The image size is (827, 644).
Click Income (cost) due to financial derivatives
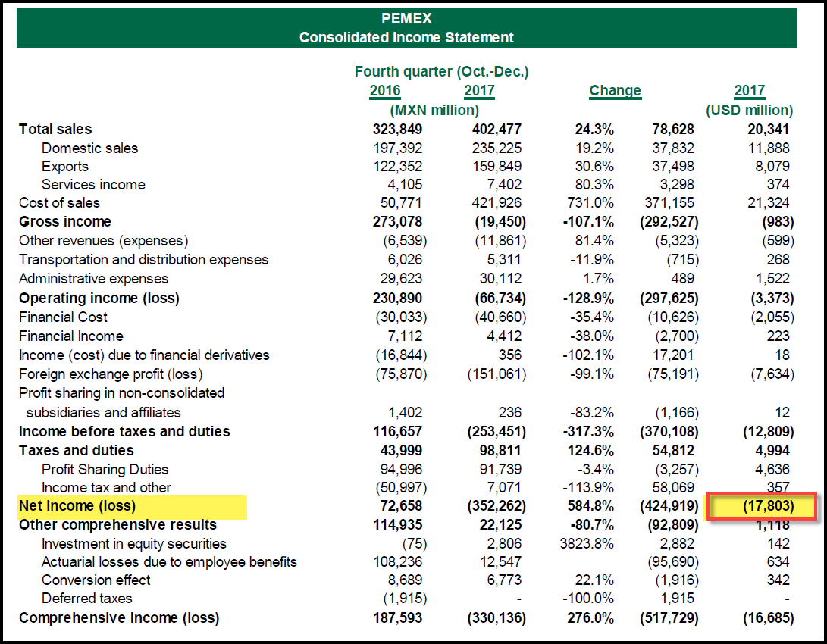(144, 355)
